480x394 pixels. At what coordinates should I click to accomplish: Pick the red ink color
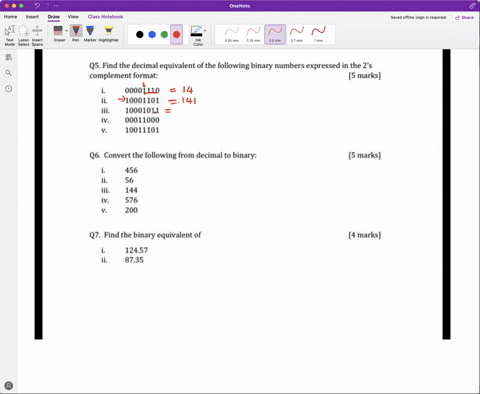pyautogui.click(x=176, y=34)
